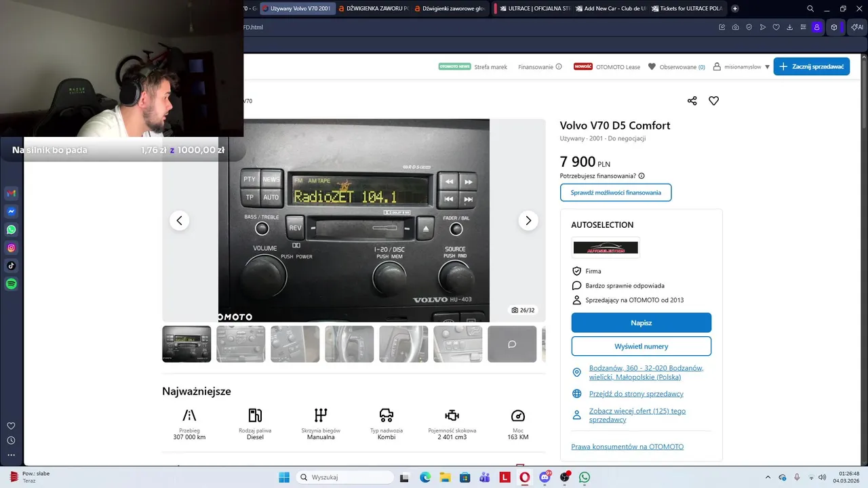The image size is (868, 488).
Task: Select the Używany Volvo V70 tab
Action: (x=297, y=9)
